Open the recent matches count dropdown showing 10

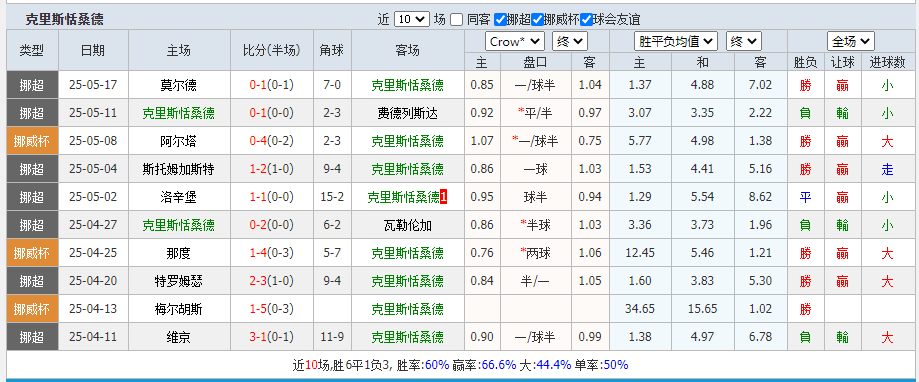[x=412, y=19]
